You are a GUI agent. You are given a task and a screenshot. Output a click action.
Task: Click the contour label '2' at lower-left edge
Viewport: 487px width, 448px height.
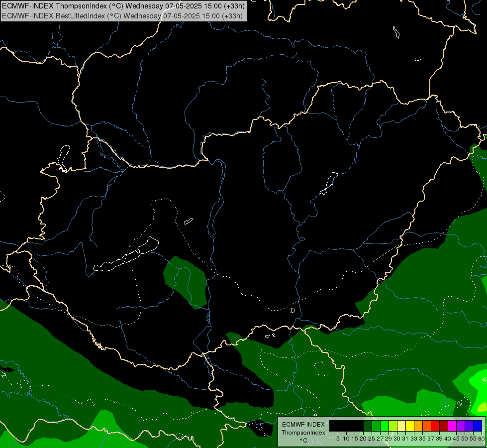[x=3, y=375]
